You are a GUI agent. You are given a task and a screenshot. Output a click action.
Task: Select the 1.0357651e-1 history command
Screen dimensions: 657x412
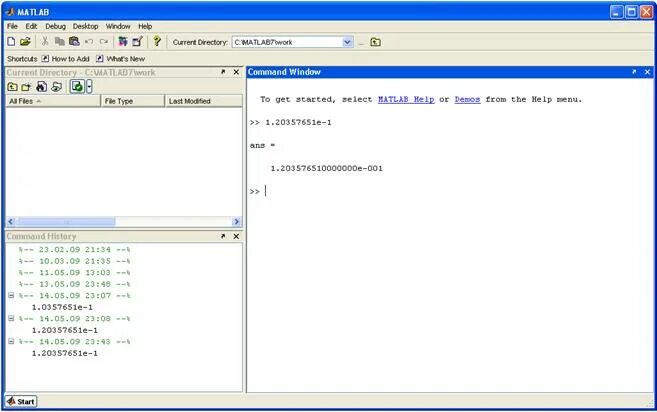(62, 307)
